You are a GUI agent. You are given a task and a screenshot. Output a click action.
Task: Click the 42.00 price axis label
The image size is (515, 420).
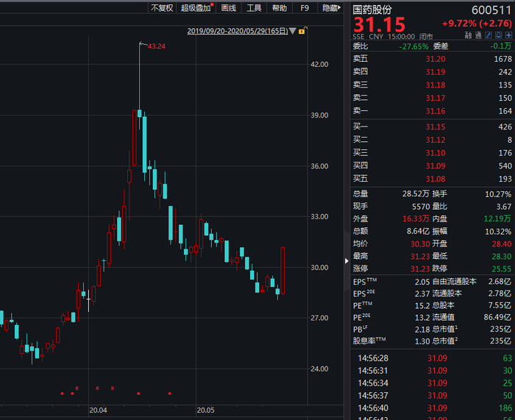(319, 65)
